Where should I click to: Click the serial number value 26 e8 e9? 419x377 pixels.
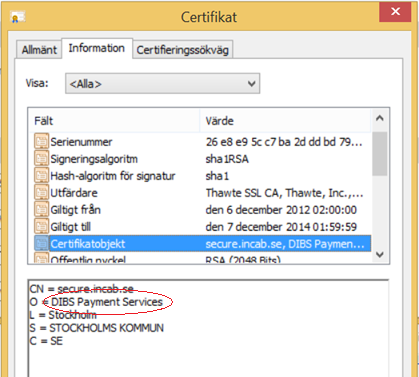click(284, 142)
